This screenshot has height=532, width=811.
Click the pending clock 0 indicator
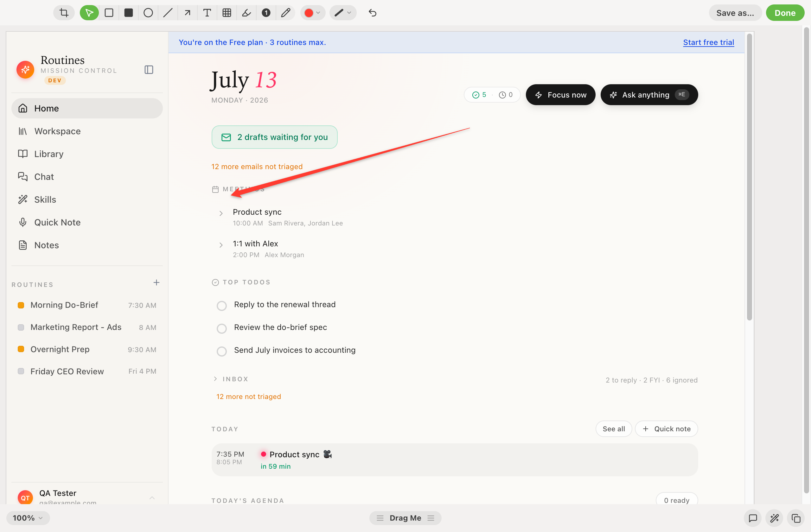(x=506, y=95)
